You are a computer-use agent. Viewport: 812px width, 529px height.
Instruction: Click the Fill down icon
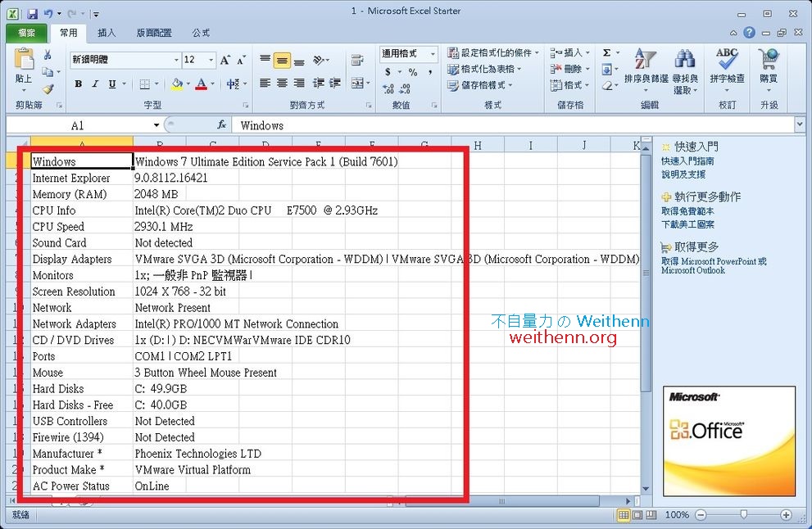click(607, 70)
